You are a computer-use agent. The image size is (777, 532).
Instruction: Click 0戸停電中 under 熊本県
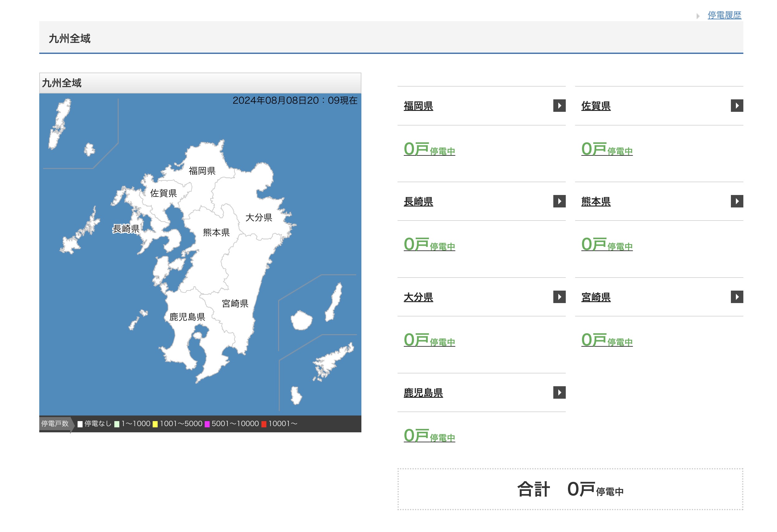click(x=607, y=244)
